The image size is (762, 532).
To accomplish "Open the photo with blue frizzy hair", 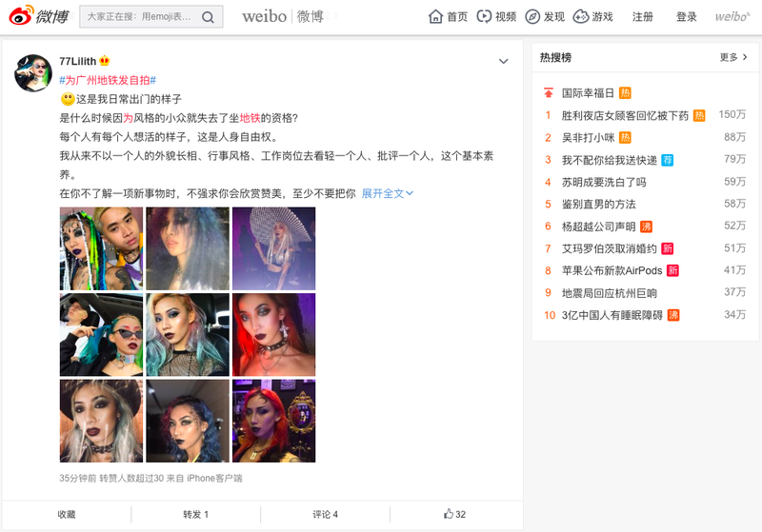I will 188,248.
